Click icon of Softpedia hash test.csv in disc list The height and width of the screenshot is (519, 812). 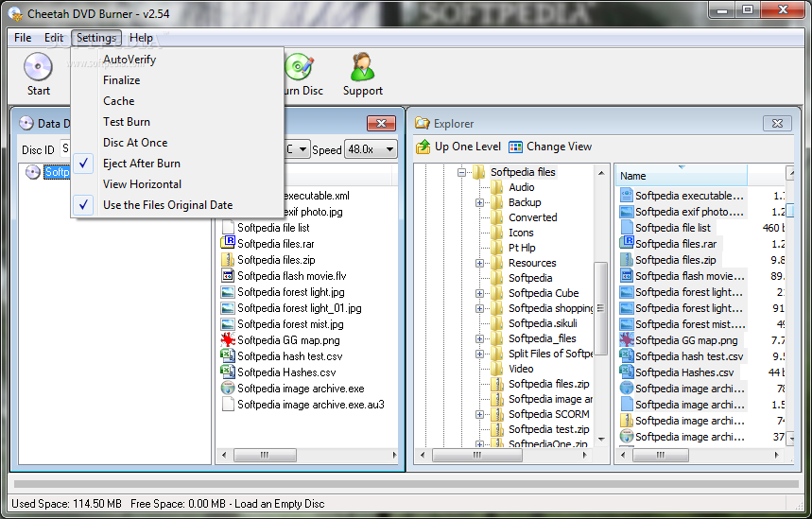pyautogui.click(x=228, y=355)
